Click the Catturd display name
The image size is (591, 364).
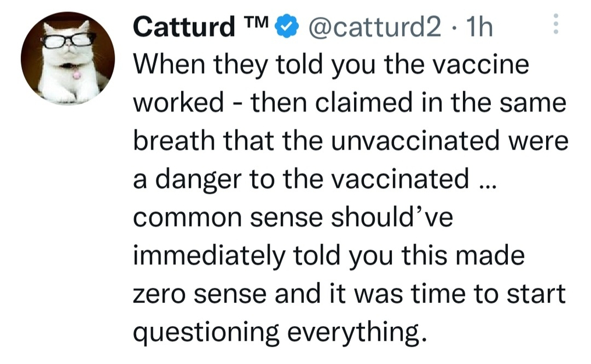(x=184, y=27)
